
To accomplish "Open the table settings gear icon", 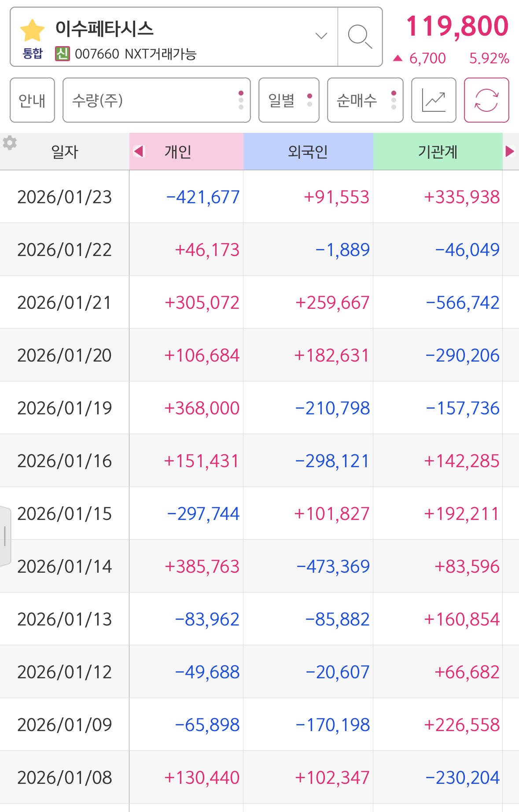I will click(10, 143).
